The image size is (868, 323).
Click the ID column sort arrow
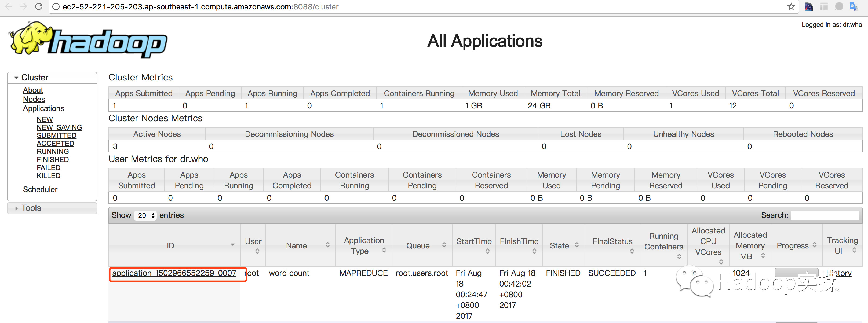pos(232,244)
